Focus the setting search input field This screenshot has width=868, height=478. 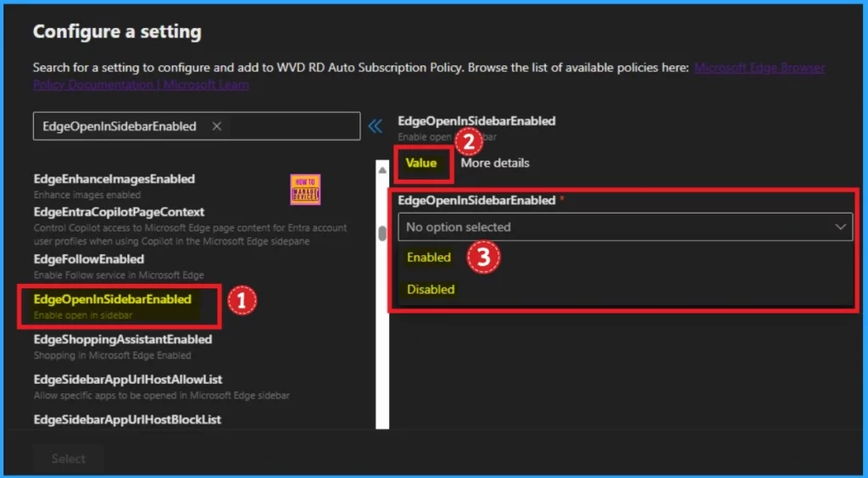[197, 126]
